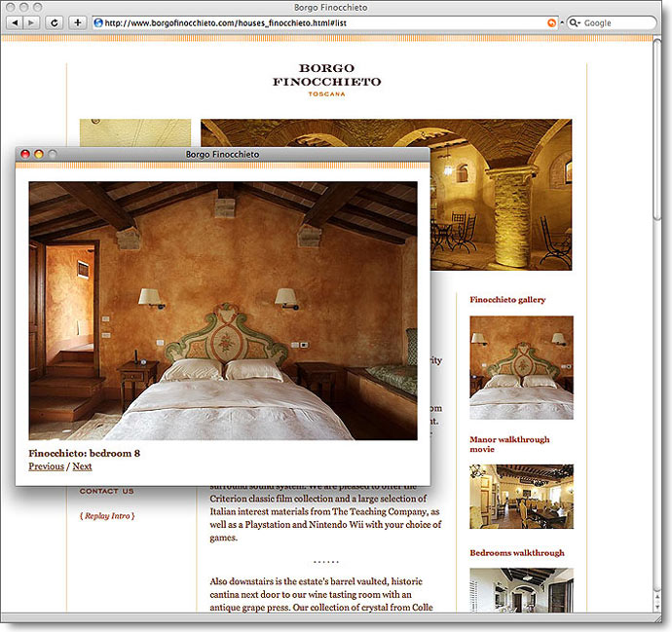
Task: Click the small arrow beside the RSS icon
Action: 562,23
